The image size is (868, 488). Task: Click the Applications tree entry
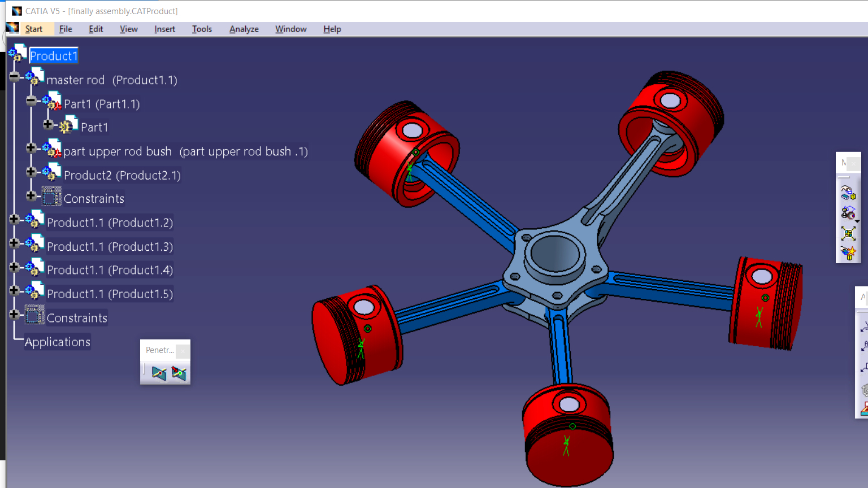click(x=57, y=342)
